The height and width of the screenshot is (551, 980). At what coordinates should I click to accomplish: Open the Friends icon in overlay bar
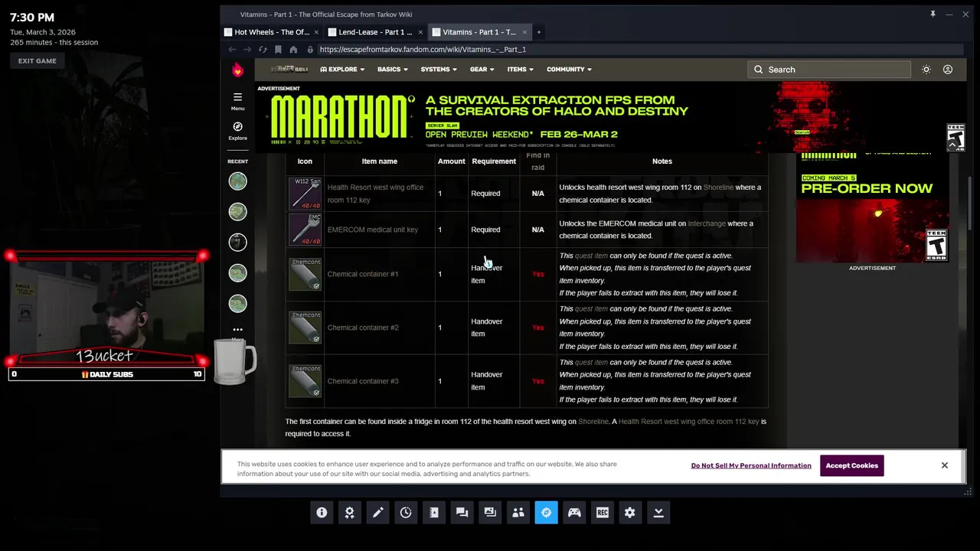518,513
